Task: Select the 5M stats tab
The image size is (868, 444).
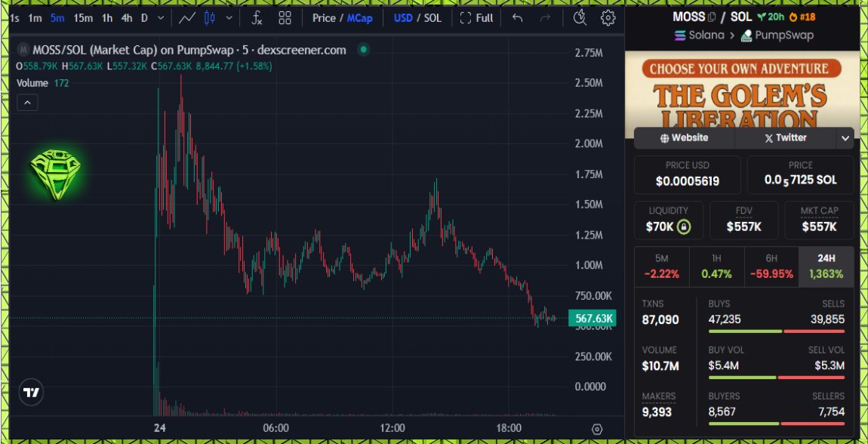Action: 661,267
